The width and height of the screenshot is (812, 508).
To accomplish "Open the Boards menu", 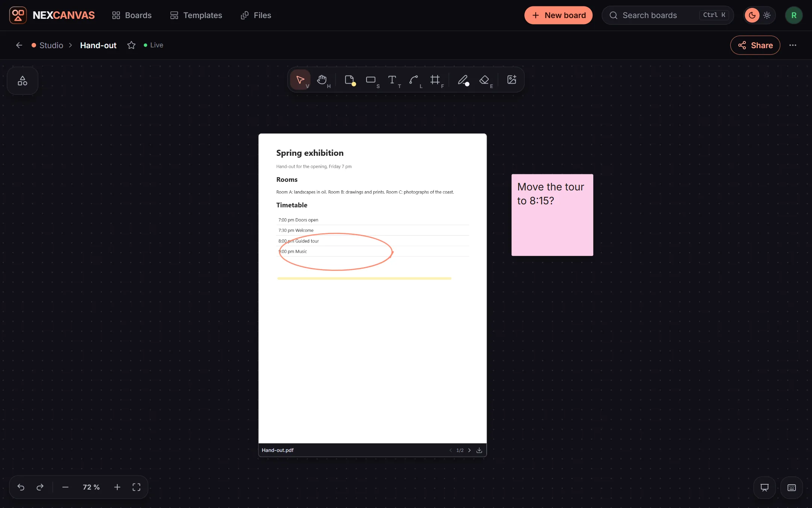I will pos(132,15).
